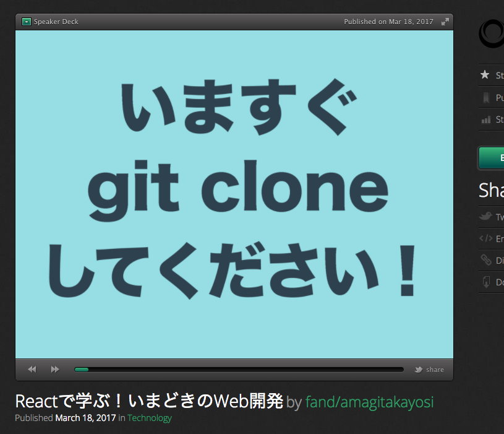Click the embed code brackets icon
504x434 pixels.
[485, 238]
